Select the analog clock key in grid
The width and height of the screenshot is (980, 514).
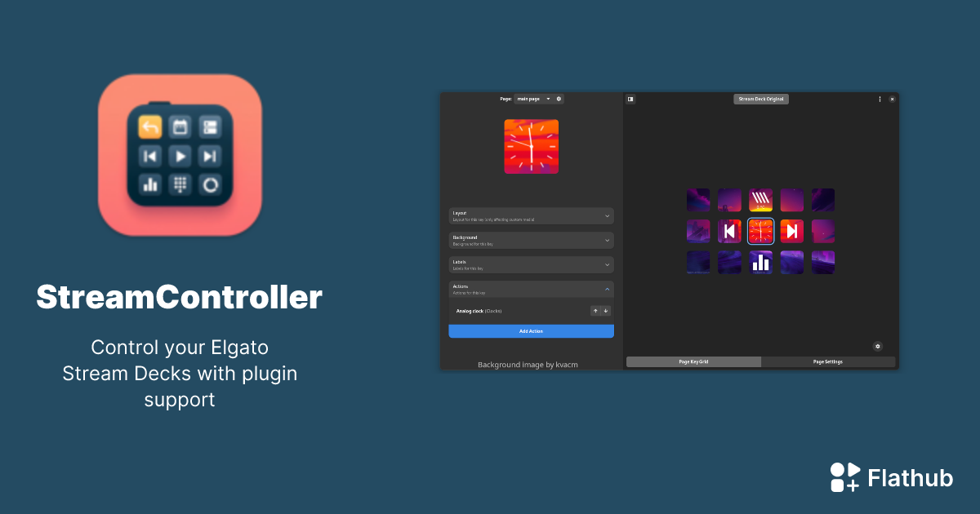point(760,232)
